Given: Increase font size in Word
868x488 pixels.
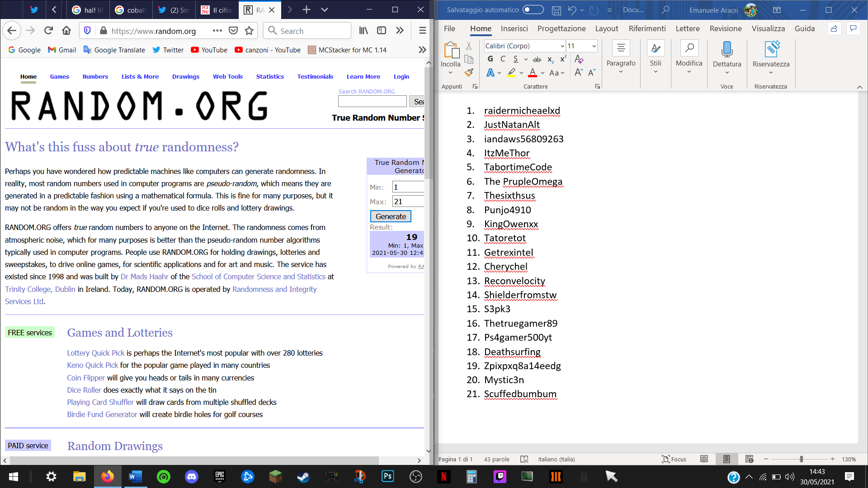Looking at the screenshot, I should pyautogui.click(x=579, y=72).
